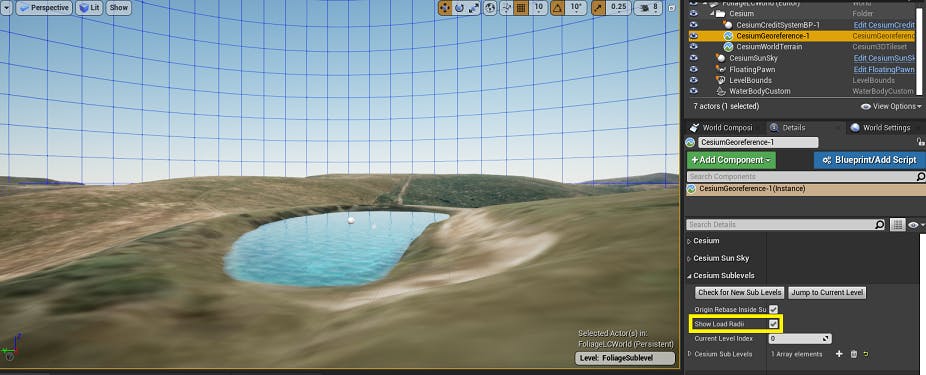
Task: Toggle rotation snapping triangle icon
Action: point(557,8)
